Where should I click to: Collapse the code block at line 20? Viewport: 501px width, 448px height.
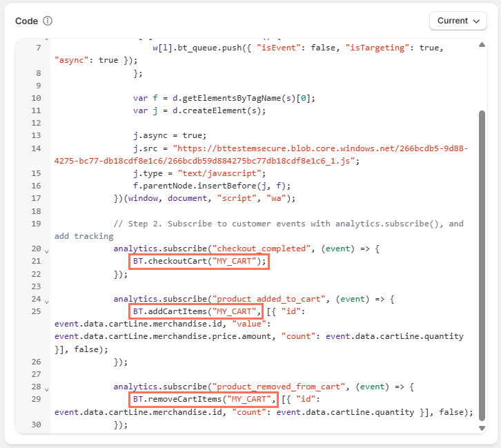[46, 251]
